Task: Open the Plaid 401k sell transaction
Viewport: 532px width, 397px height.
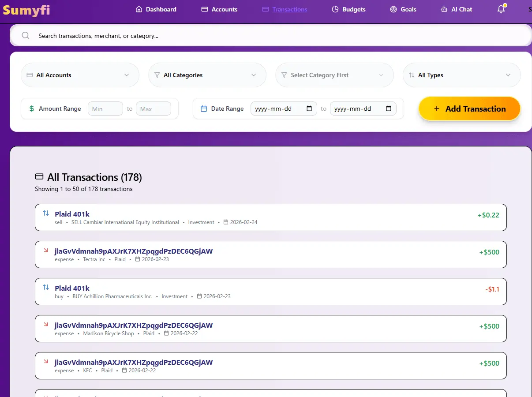Action: (271, 217)
